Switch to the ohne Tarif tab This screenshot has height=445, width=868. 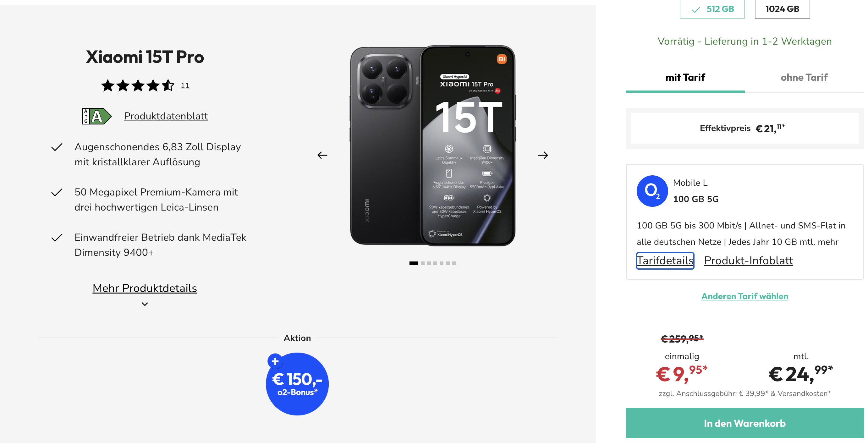[x=804, y=78]
